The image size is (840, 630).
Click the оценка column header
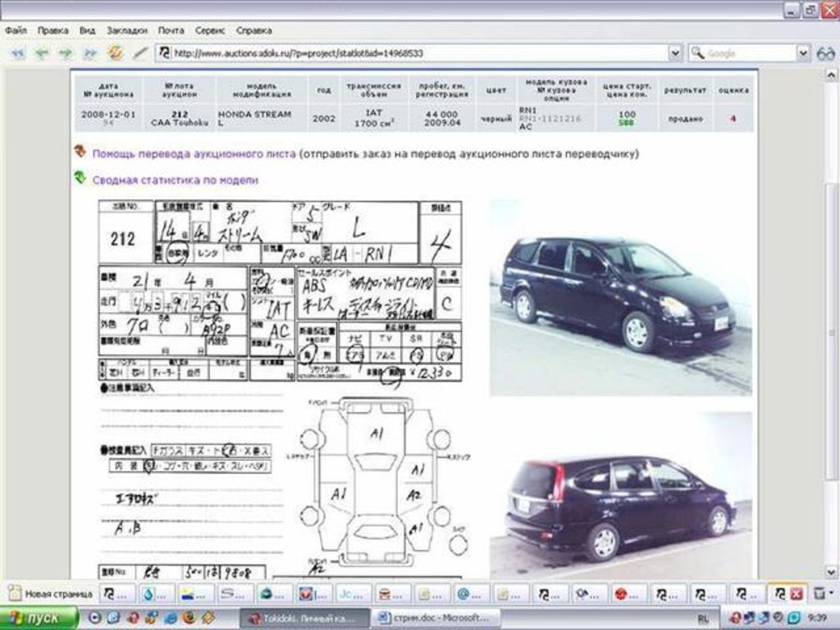tap(733, 90)
